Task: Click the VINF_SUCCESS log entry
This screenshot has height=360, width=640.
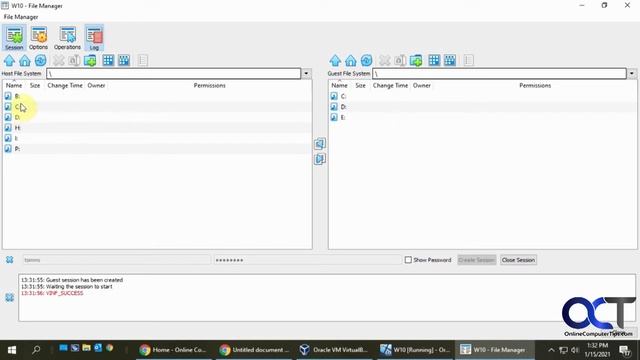Action: (52, 293)
